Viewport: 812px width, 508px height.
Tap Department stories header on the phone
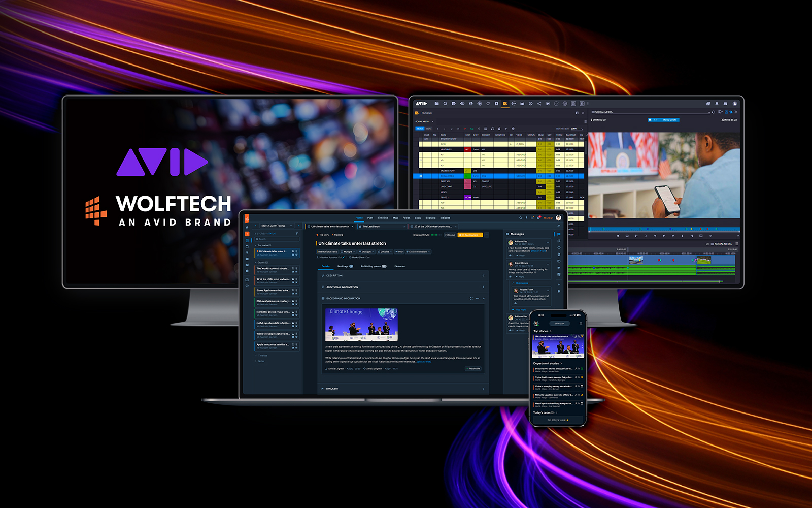[x=549, y=363]
